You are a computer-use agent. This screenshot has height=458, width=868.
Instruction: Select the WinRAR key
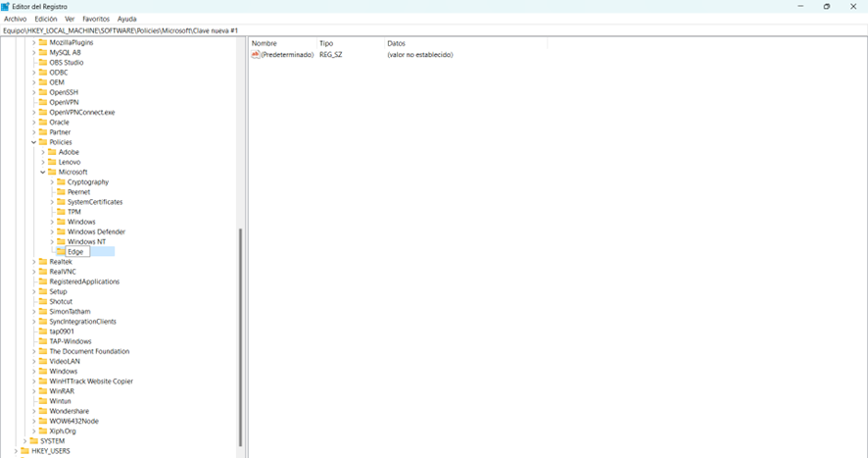point(62,391)
